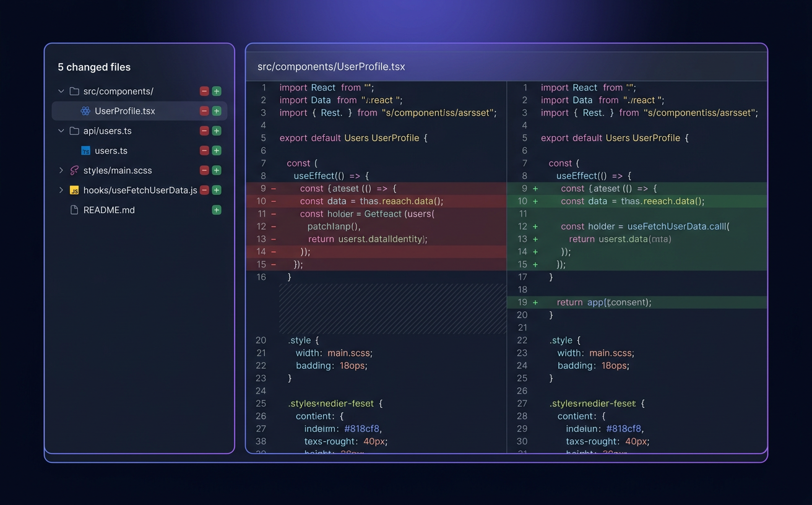Viewport: 812px width, 505px height.
Task: Click the TypeScript icon beside users.ts
Action: pos(85,151)
